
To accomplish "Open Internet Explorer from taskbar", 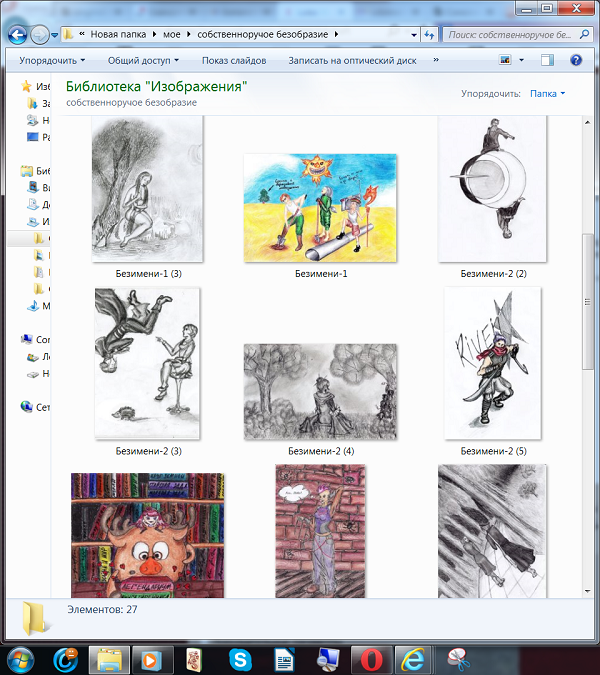I will click(x=414, y=660).
